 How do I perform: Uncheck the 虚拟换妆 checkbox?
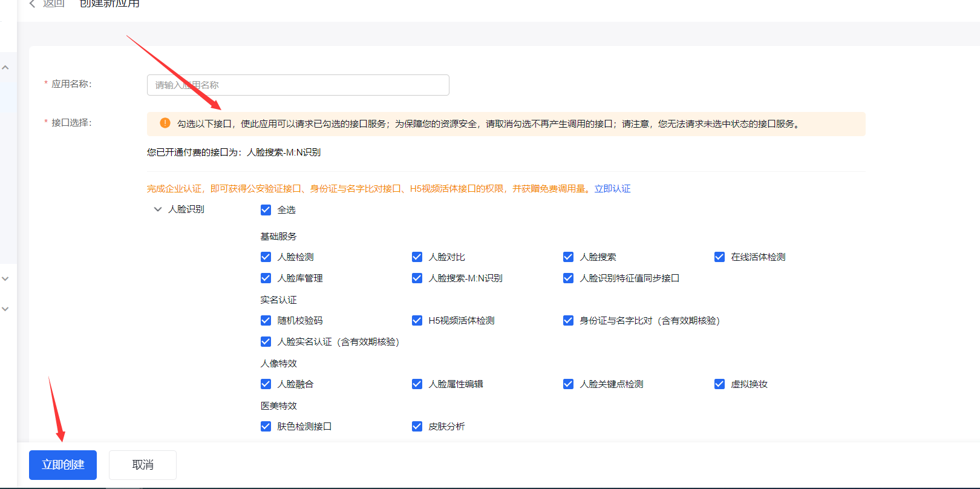point(719,384)
